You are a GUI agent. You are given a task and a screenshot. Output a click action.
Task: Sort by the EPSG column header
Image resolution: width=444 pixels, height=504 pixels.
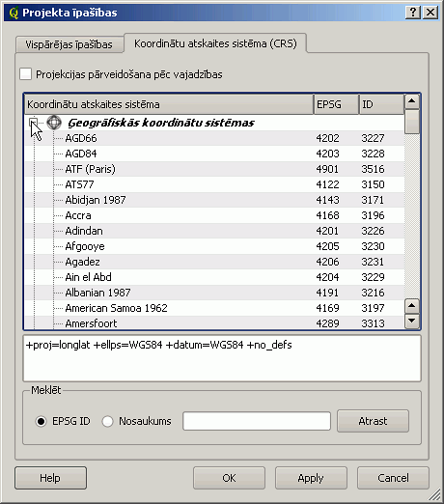click(x=336, y=104)
